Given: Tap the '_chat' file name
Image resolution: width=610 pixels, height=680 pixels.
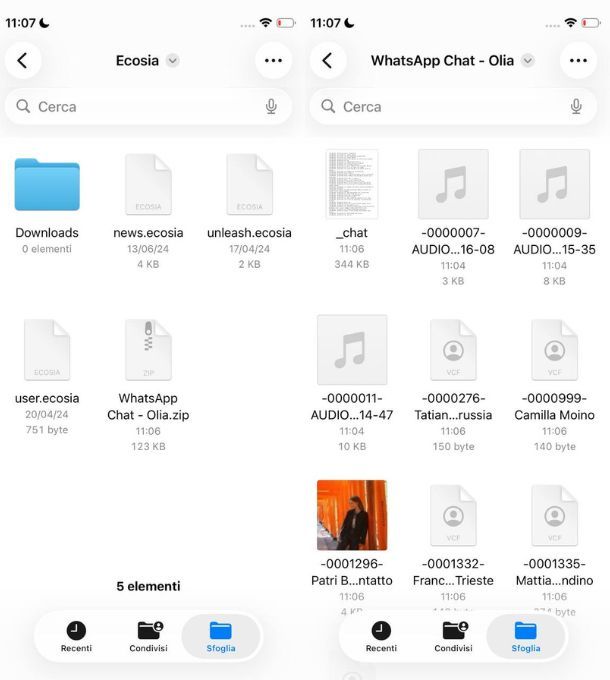Looking at the screenshot, I should point(352,233).
